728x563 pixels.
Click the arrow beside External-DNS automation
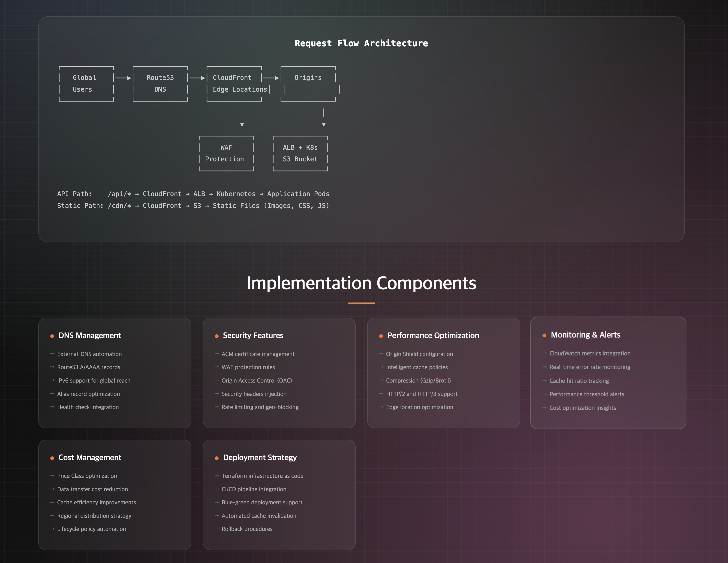(x=52, y=354)
